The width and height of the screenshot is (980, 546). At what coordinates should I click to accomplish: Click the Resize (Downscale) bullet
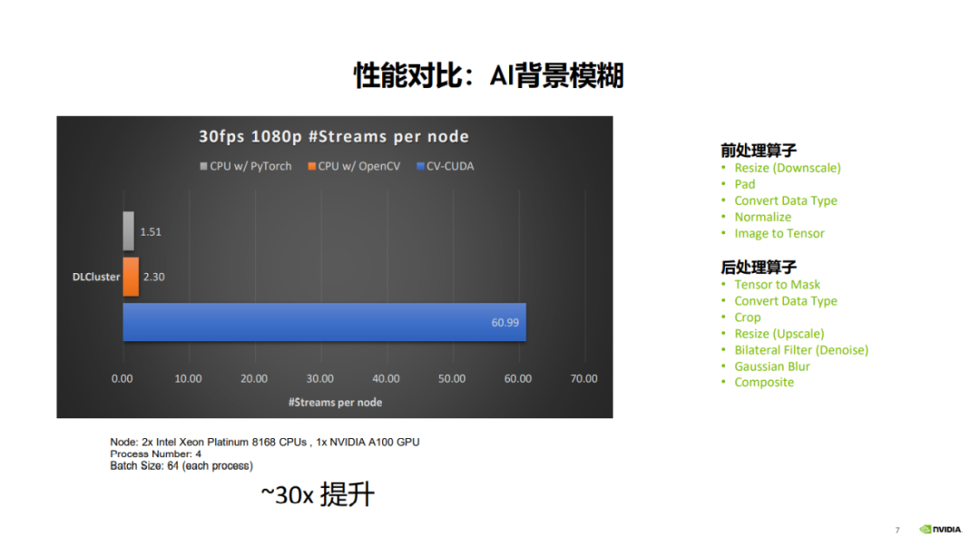788,168
